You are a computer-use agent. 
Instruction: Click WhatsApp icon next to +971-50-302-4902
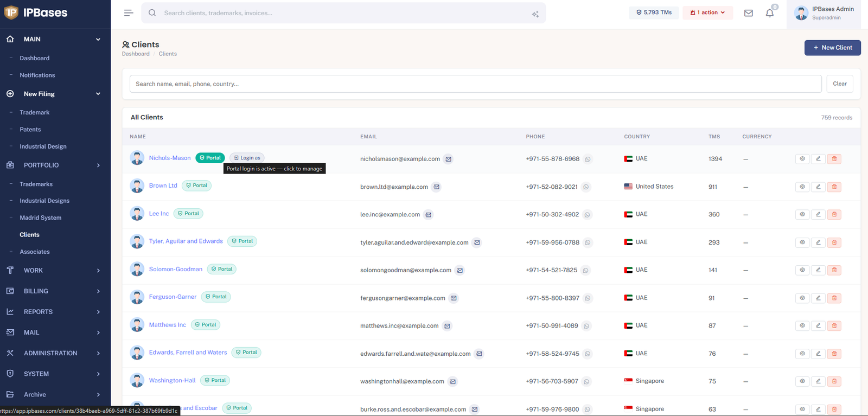click(587, 215)
